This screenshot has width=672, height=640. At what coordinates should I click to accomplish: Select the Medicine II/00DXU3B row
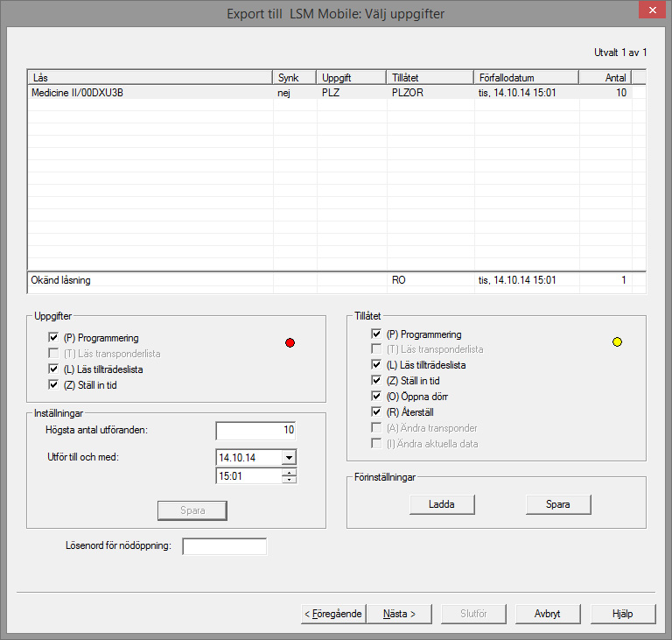(x=149, y=93)
